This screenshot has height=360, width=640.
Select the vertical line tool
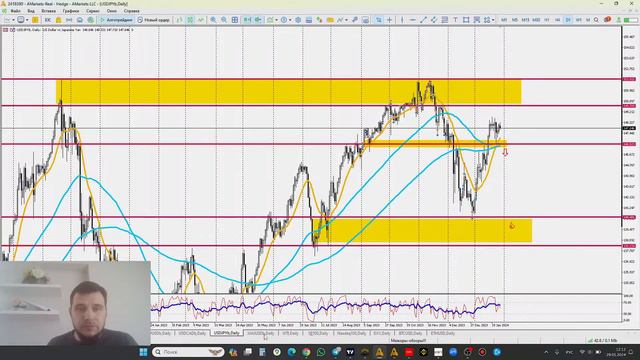tap(402, 20)
